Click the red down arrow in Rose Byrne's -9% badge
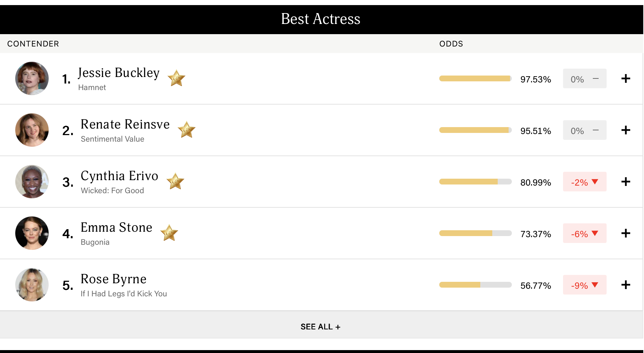 point(595,285)
